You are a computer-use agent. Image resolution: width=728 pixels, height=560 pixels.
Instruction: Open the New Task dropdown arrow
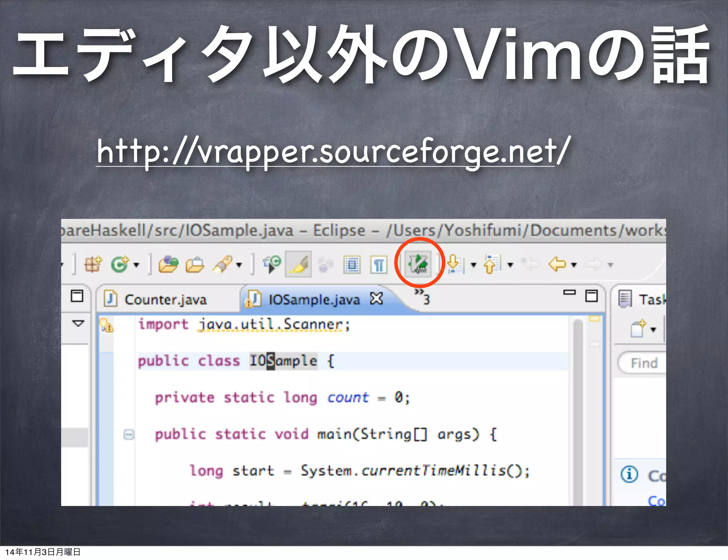click(x=653, y=330)
